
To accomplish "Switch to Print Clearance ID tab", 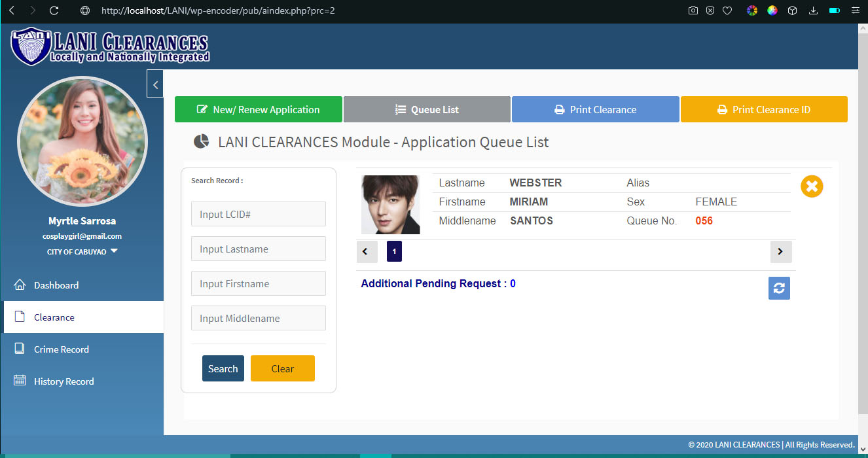I will (764, 109).
